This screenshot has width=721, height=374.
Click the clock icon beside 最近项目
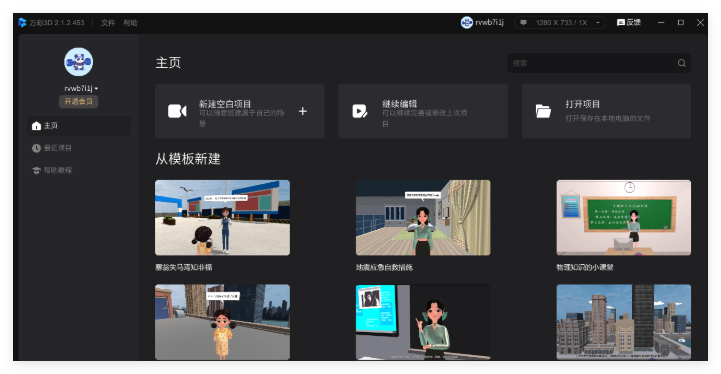coord(36,148)
